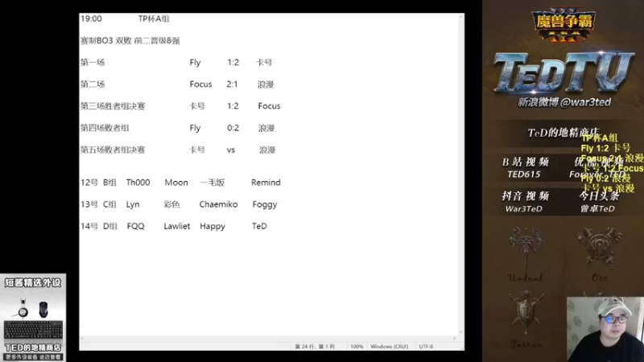The width and height of the screenshot is (644, 362).
Task: Click '13号' date text
Action: [x=89, y=204]
